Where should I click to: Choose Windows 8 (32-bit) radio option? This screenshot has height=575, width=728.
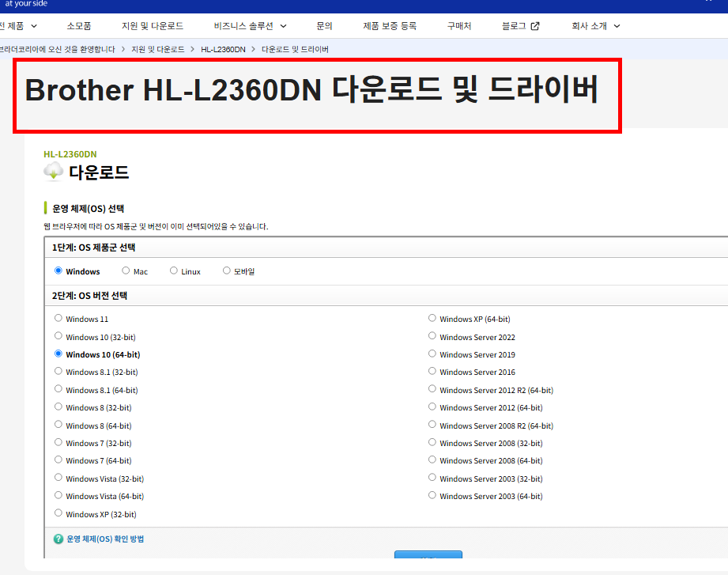[x=58, y=407]
